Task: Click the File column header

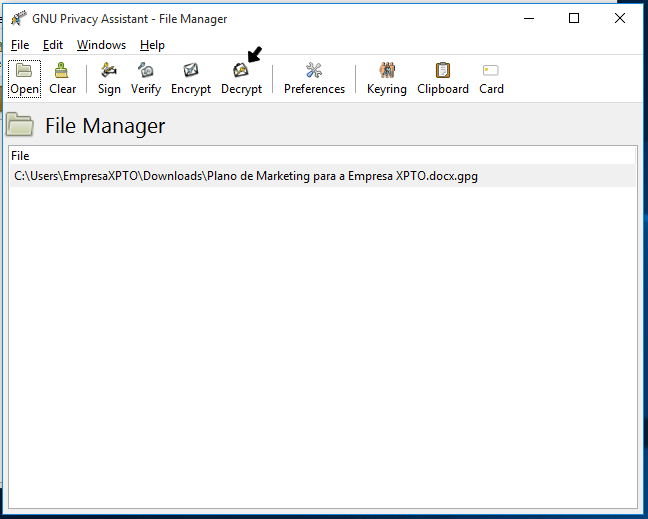Action: 323,156
